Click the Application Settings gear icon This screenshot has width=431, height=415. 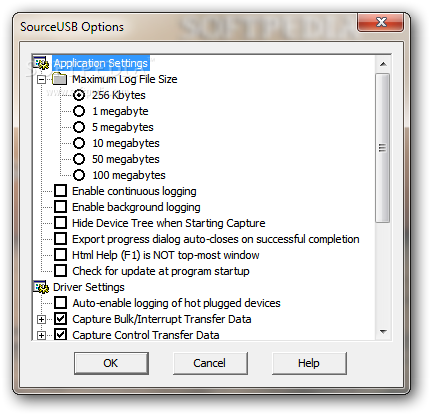click(x=41, y=63)
